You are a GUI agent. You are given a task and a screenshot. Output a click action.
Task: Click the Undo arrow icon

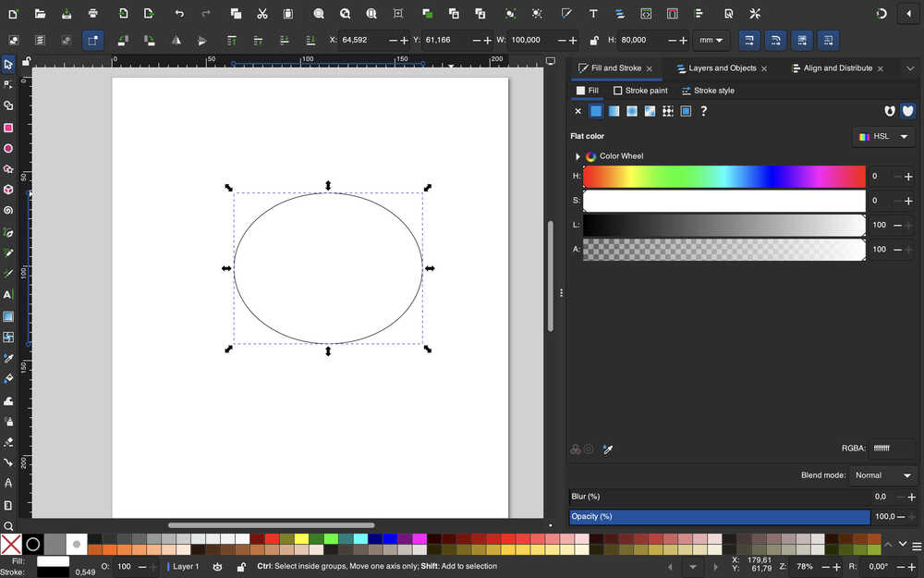coord(179,14)
